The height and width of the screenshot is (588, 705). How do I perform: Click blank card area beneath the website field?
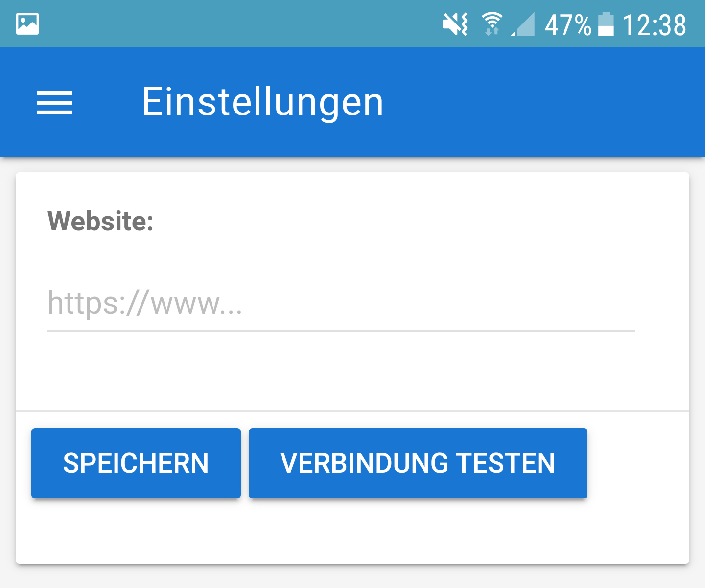(x=352, y=372)
